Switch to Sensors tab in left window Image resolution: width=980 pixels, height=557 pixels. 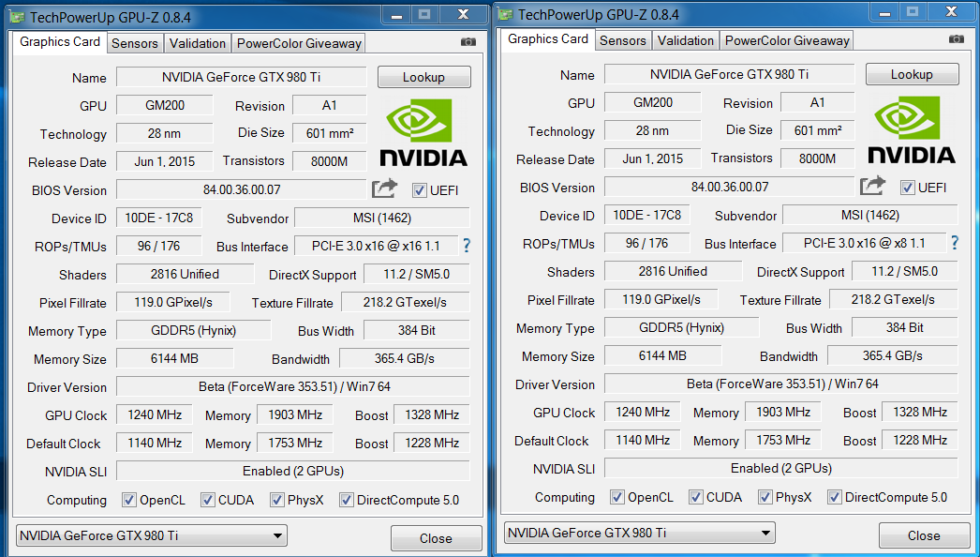pyautogui.click(x=134, y=43)
